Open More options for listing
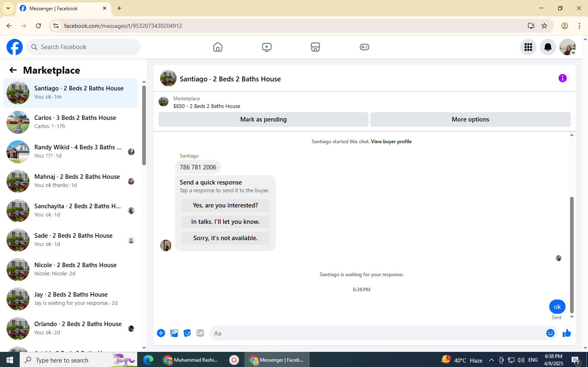 (470, 119)
